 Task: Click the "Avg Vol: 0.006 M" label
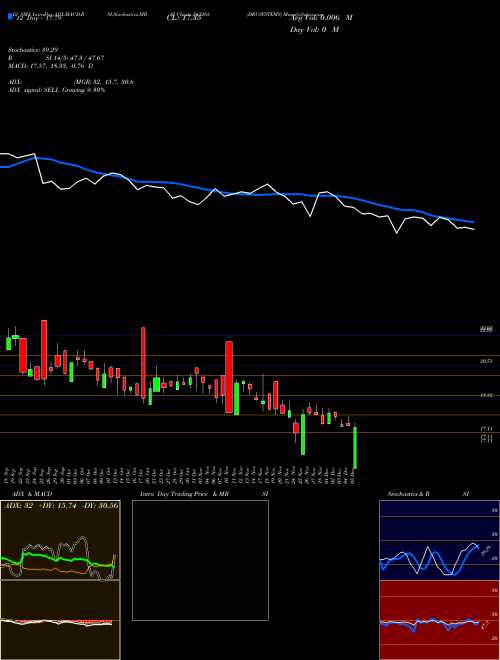point(321,18)
